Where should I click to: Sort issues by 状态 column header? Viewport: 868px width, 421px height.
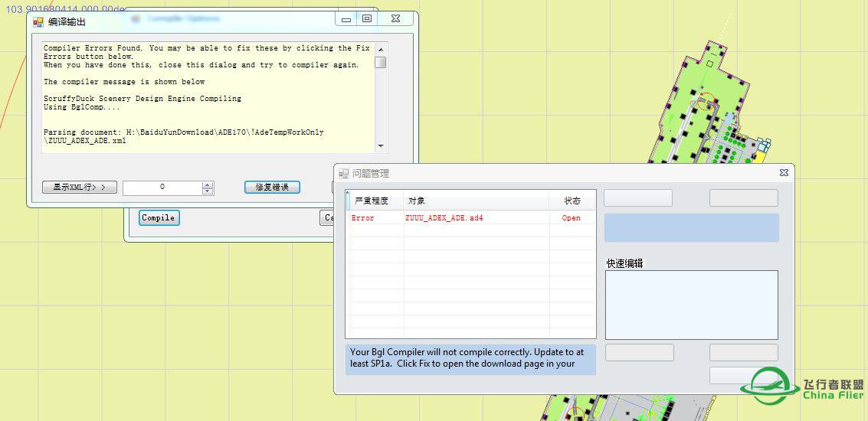tap(572, 201)
